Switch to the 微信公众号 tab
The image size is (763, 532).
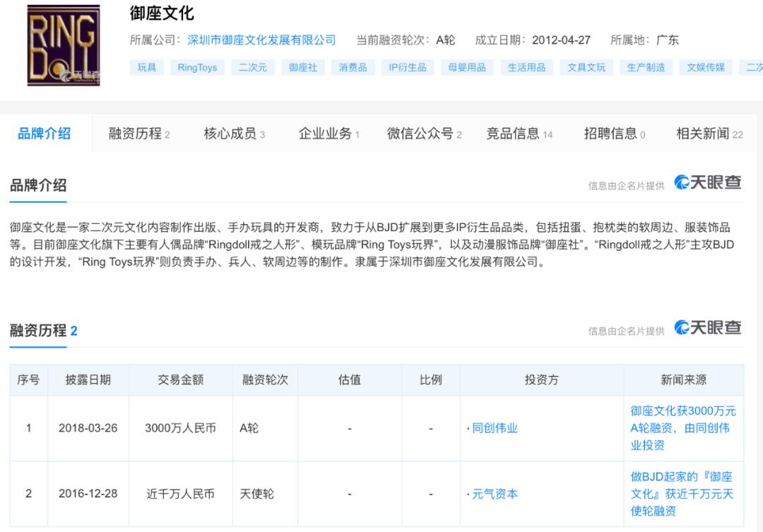(x=420, y=132)
